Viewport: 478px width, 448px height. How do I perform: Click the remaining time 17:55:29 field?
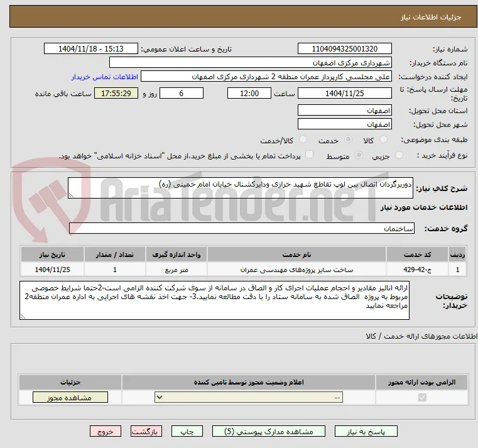pos(116,94)
